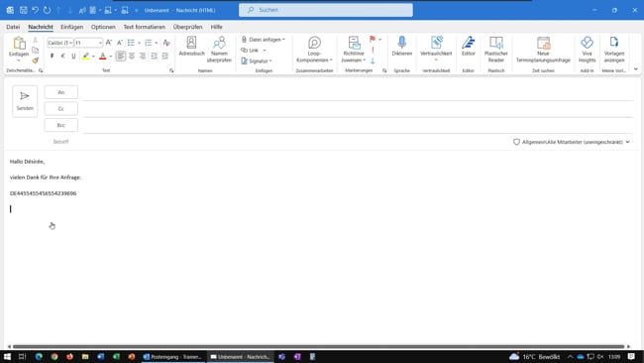Activate the format painter brush
The image size is (644, 363).
36,60
